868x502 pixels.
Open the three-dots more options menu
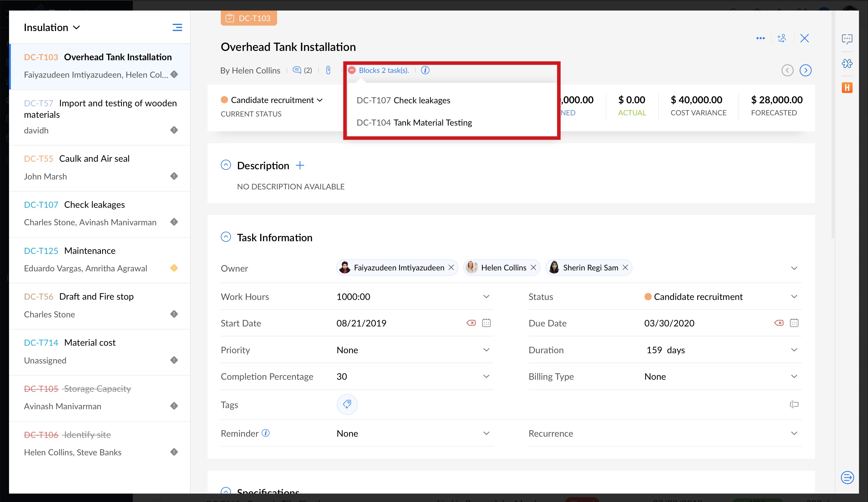(x=760, y=38)
